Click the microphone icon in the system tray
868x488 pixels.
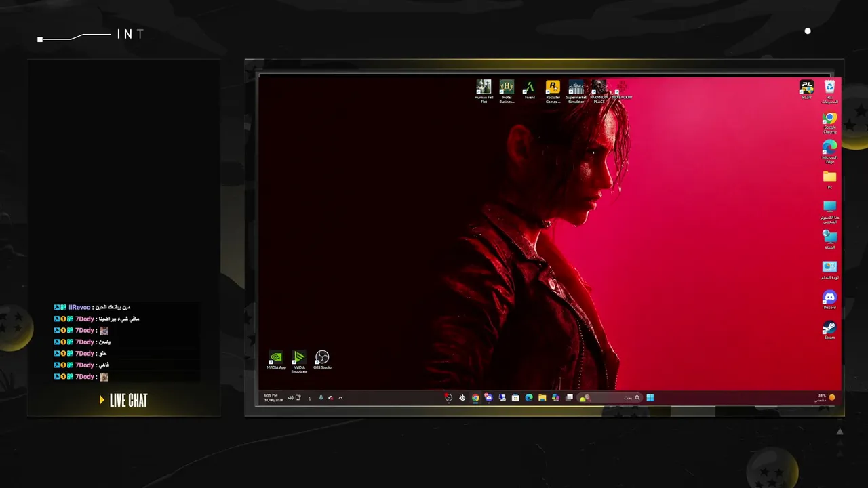tap(321, 398)
